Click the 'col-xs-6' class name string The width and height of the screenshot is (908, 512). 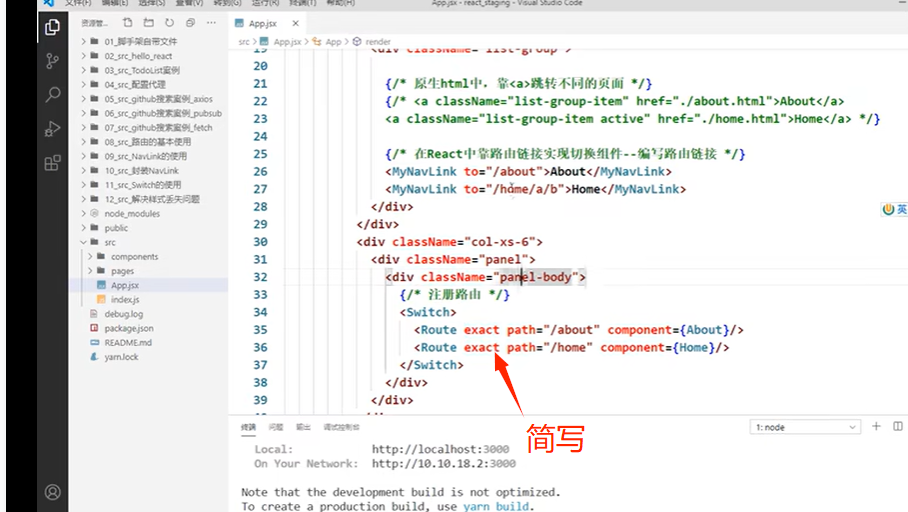pos(500,242)
